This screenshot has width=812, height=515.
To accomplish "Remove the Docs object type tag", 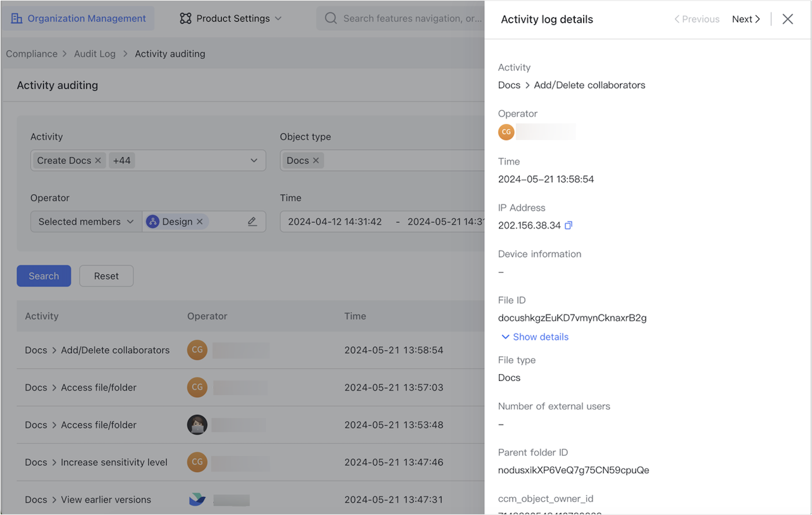I will [316, 160].
